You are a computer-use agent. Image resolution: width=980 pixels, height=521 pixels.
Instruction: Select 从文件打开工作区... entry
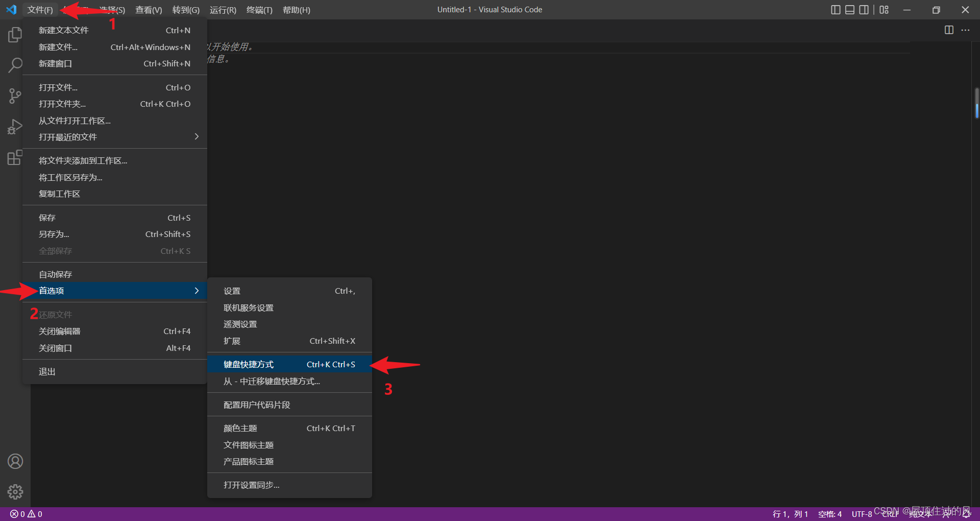pos(115,121)
